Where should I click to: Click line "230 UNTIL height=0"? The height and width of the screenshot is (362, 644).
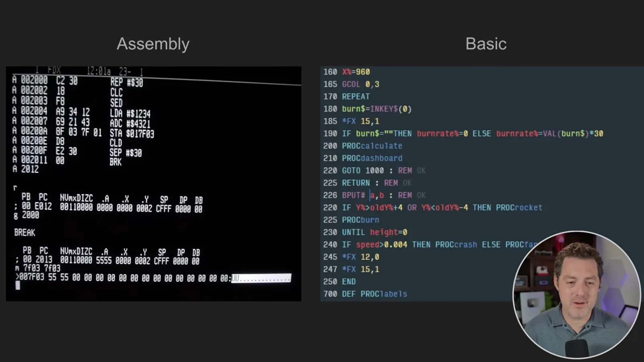pyautogui.click(x=365, y=232)
